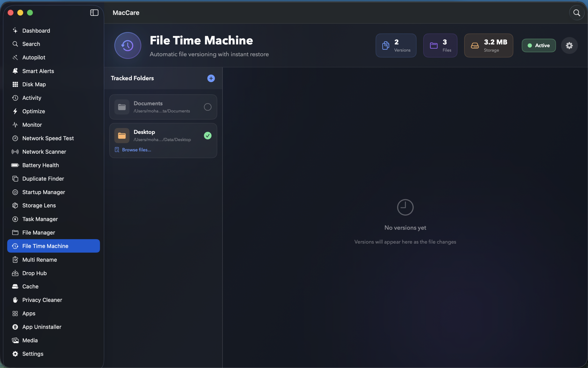Viewport: 588px width, 368px height.
Task: Select the highlighted File Time Machine item
Action: click(54, 246)
